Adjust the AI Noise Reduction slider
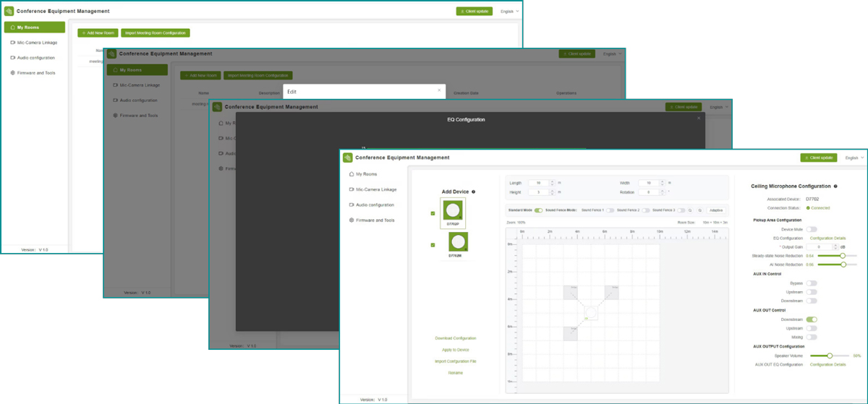868x404 pixels. click(837, 265)
